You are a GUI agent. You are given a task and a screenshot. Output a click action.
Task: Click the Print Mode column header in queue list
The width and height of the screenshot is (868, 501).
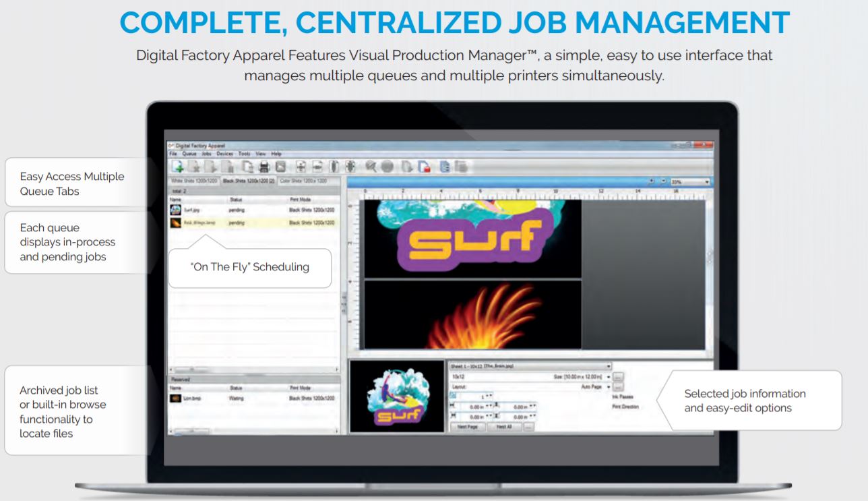click(301, 200)
